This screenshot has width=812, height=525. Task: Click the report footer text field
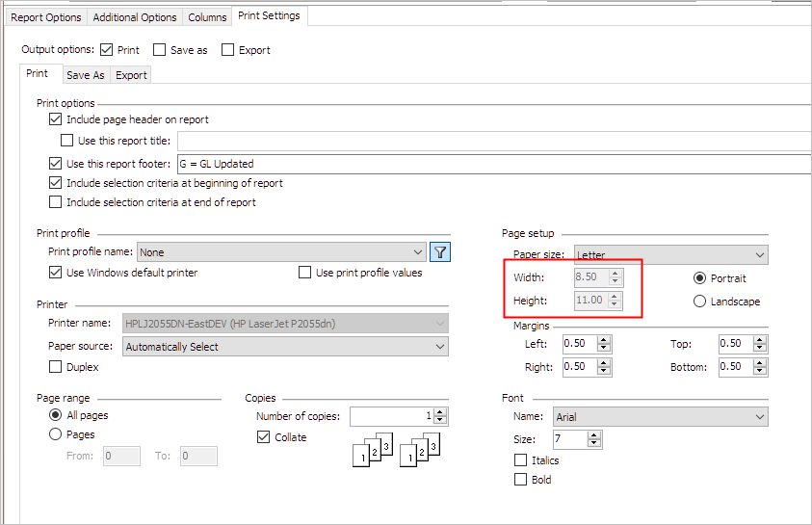click(491, 164)
